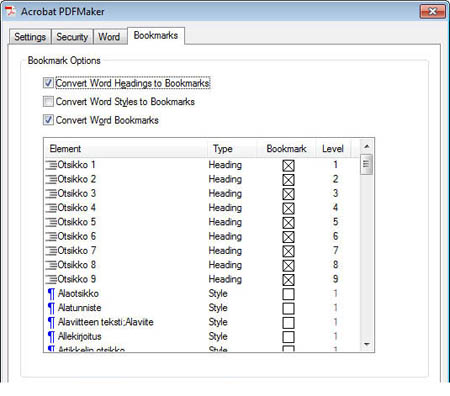Image resolution: width=450 pixels, height=396 pixels.
Task: Click Heading type cell for Otsikko 1
Action: tap(225, 165)
